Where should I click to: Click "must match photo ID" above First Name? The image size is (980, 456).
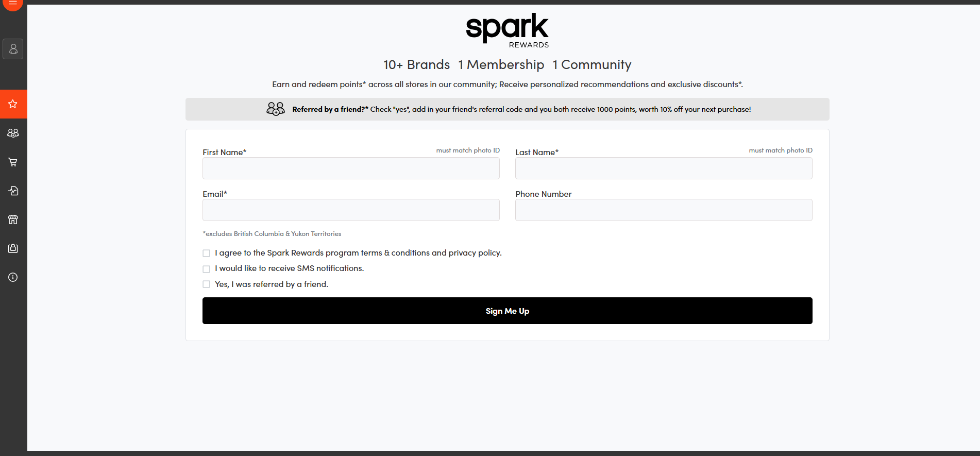tap(468, 150)
